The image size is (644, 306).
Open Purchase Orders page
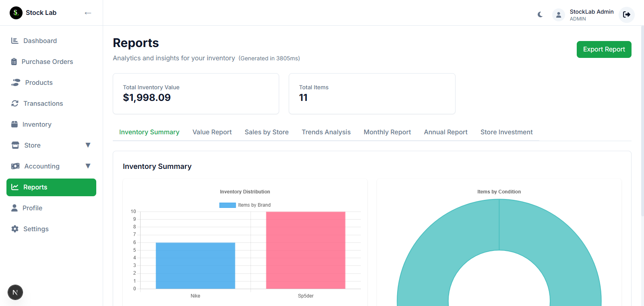(51, 62)
